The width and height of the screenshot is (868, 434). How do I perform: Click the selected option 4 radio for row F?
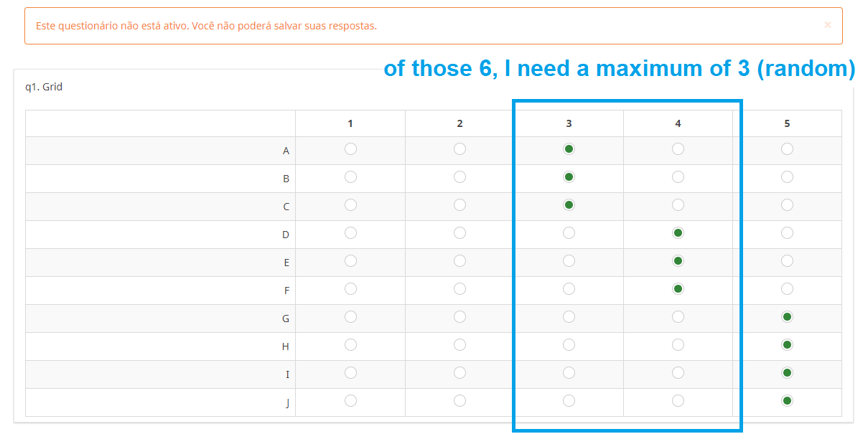point(678,289)
